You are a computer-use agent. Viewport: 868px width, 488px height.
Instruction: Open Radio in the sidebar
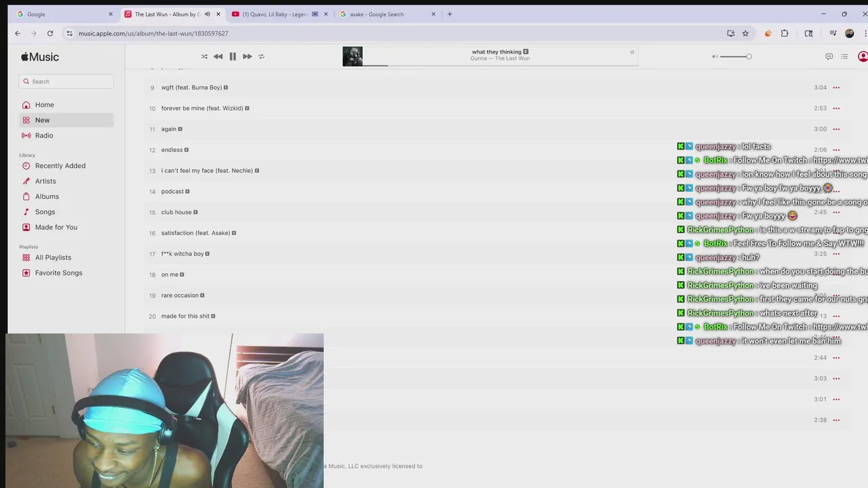[66, 136]
